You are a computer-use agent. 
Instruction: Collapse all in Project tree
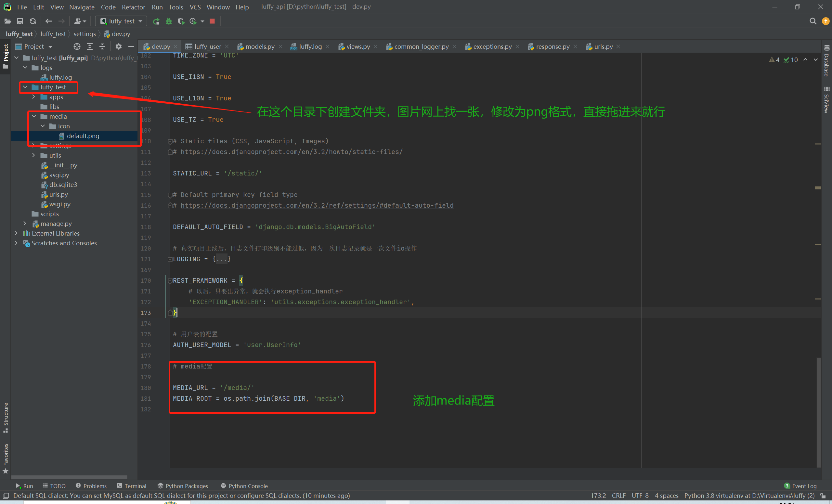point(102,46)
